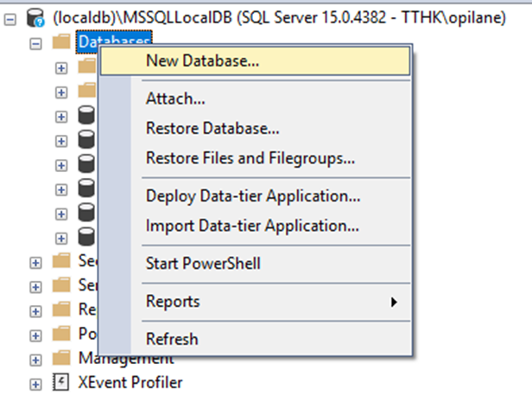
Task: Choose Import Data-tier Application...
Action: pos(252,227)
